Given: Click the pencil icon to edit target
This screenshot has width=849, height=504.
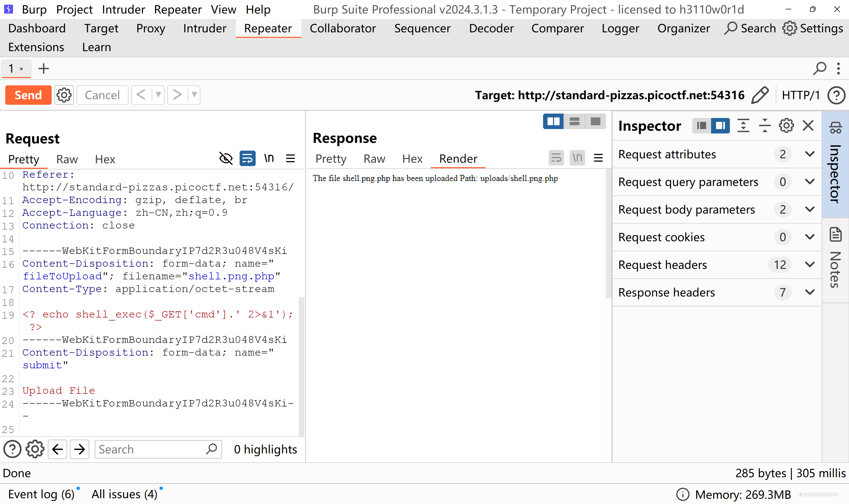Looking at the screenshot, I should tap(760, 95).
